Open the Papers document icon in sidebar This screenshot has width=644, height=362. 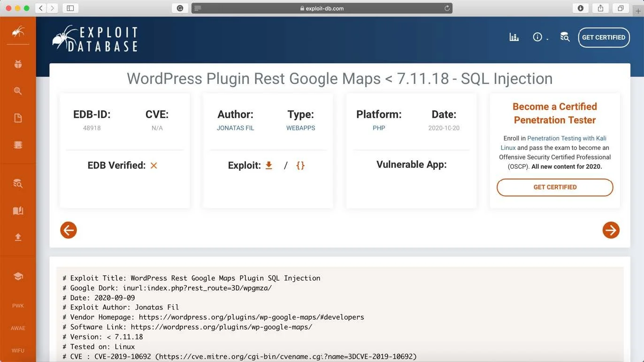click(x=18, y=118)
